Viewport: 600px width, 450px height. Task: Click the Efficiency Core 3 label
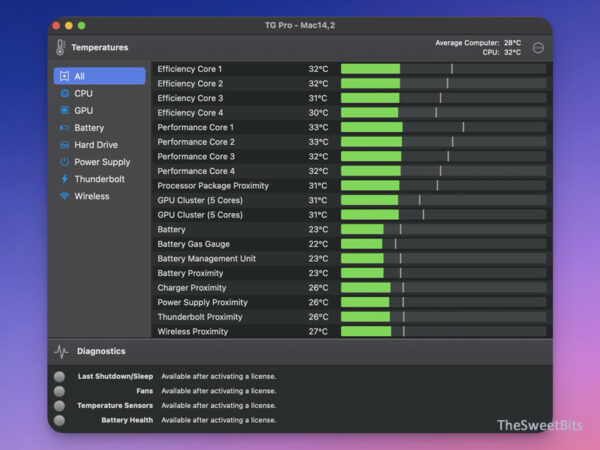190,98
